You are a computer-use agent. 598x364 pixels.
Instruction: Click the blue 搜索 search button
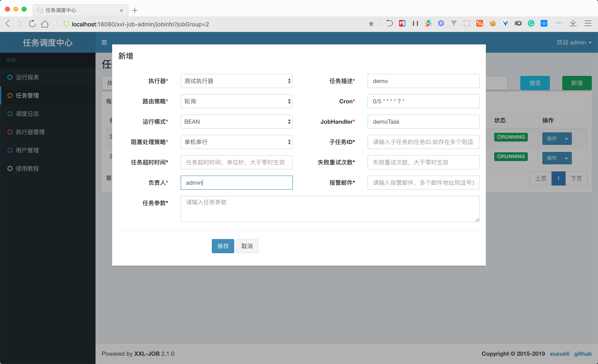tap(535, 83)
